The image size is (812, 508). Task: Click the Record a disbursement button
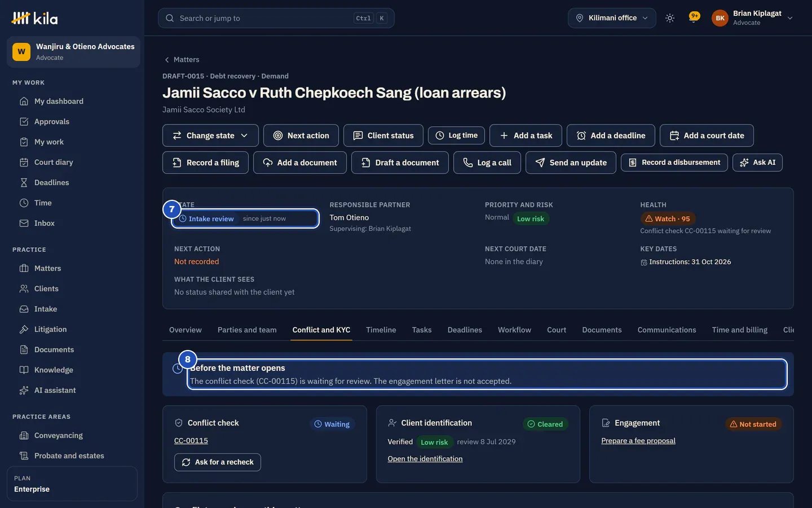coord(674,163)
